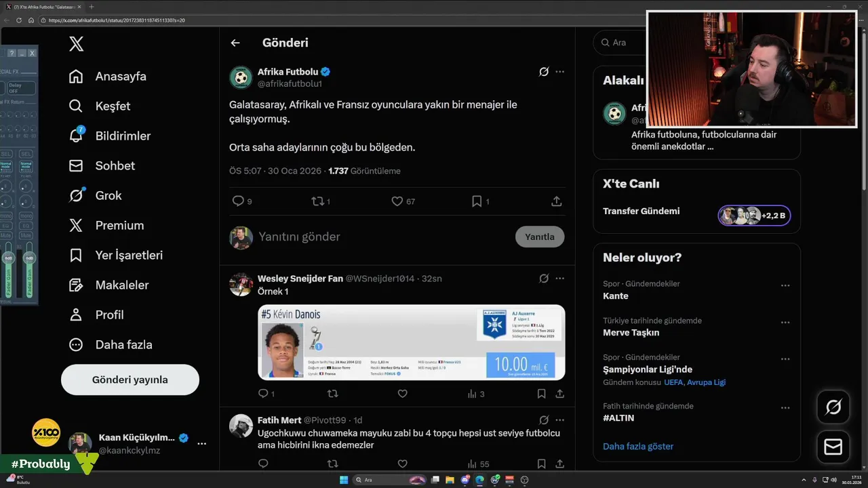Click the page scrollbar on the right
Screen dimensions: 868x488
(x=863, y=112)
